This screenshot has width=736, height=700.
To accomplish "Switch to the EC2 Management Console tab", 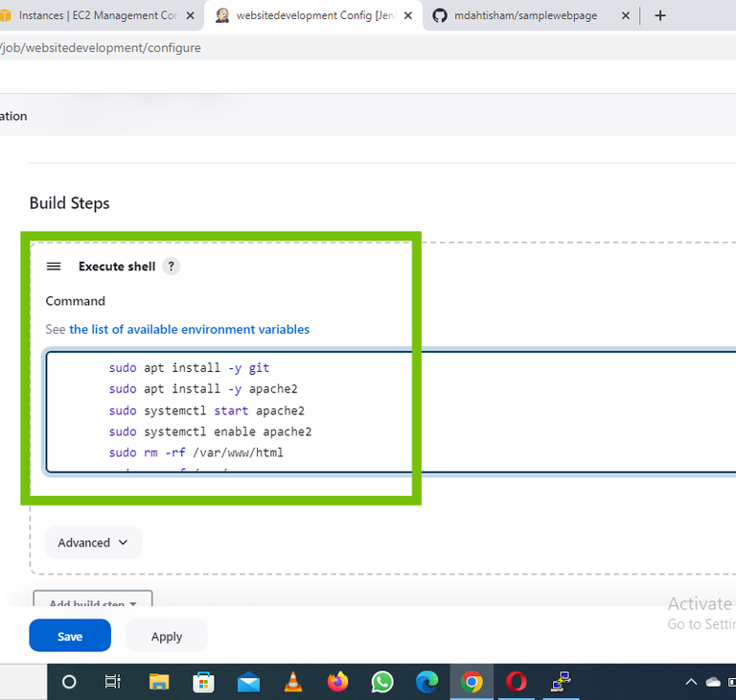I will click(x=99, y=15).
